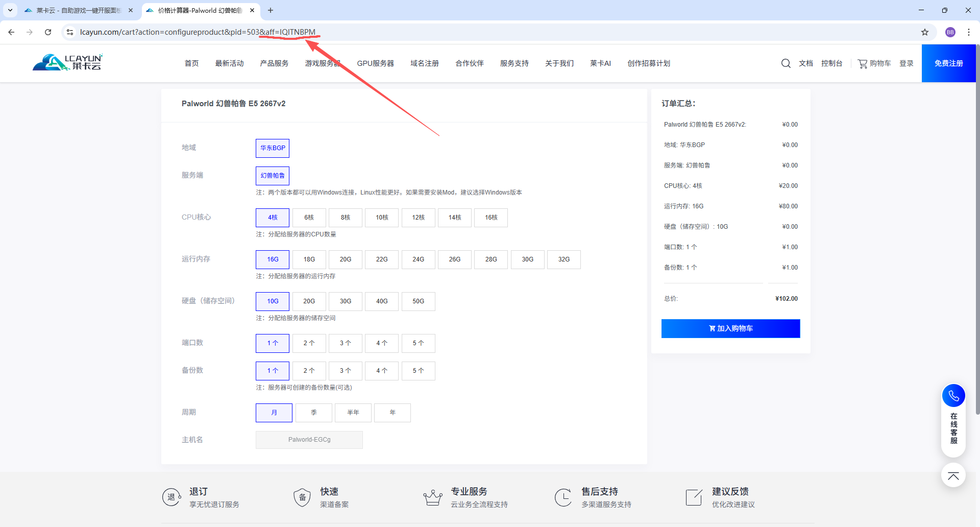Screen dimensions: 980x527
Task: Choose the 年 billing cycle
Action: (x=392, y=413)
